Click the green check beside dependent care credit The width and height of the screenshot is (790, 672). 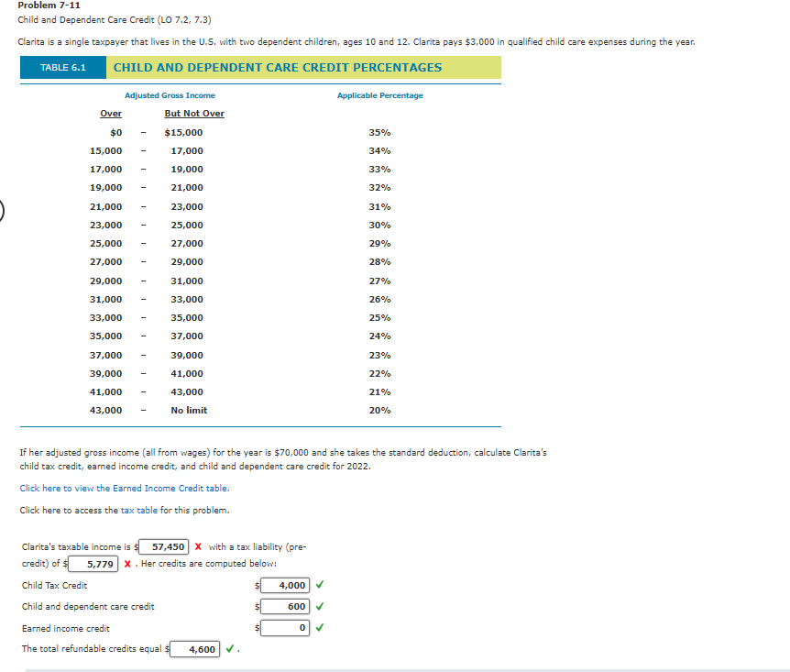[x=320, y=606]
